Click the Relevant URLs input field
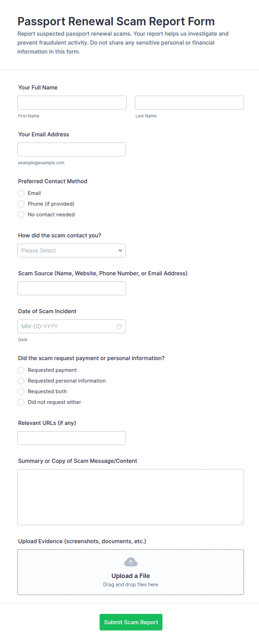The image size is (259, 644). point(72,438)
